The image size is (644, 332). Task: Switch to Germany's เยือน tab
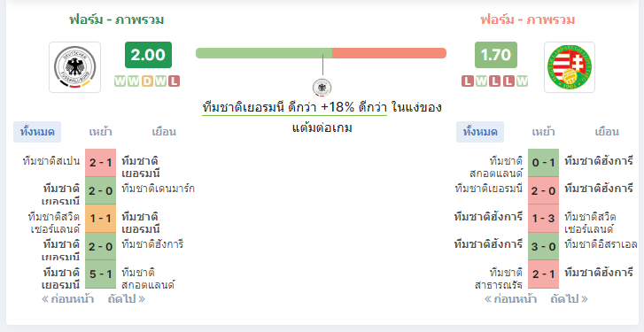coord(164,132)
